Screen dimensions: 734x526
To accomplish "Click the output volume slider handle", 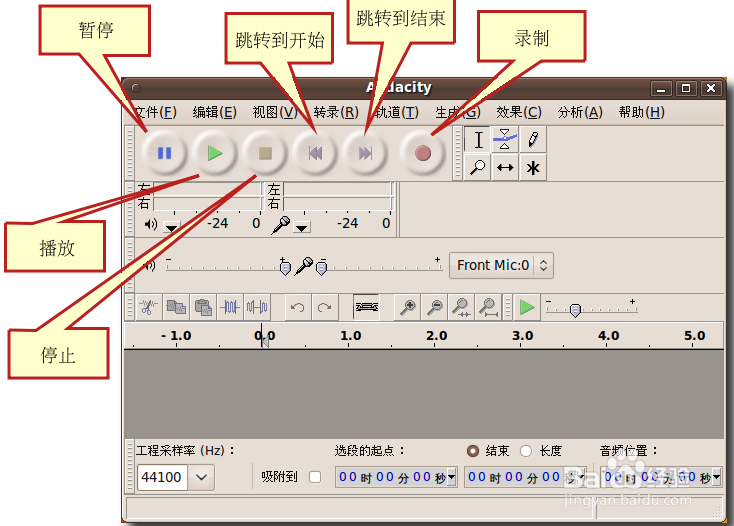I will [x=285, y=268].
